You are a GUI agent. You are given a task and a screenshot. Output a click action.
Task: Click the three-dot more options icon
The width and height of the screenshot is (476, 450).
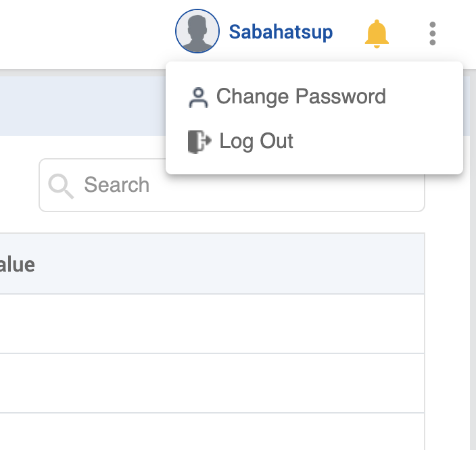pos(433,33)
